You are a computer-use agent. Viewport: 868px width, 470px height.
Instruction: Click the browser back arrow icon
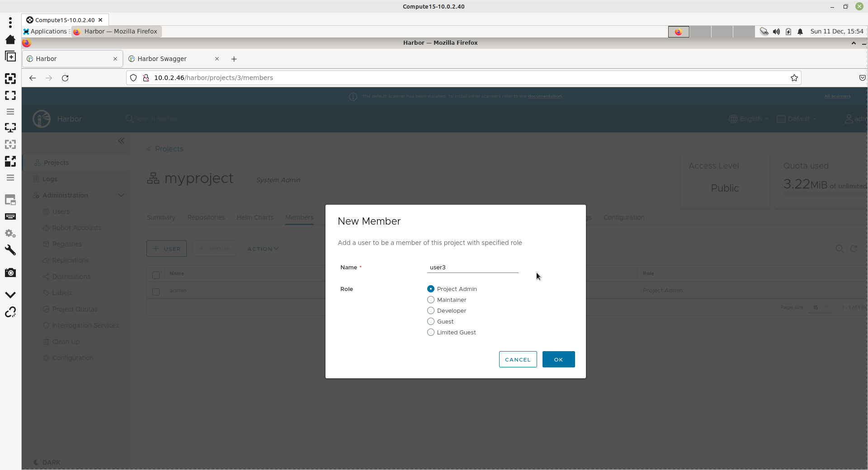point(33,78)
